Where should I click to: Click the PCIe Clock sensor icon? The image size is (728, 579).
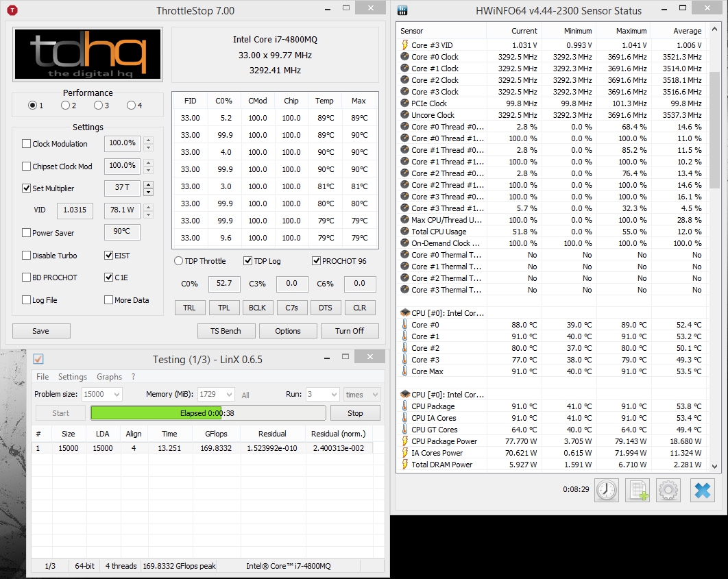404,103
